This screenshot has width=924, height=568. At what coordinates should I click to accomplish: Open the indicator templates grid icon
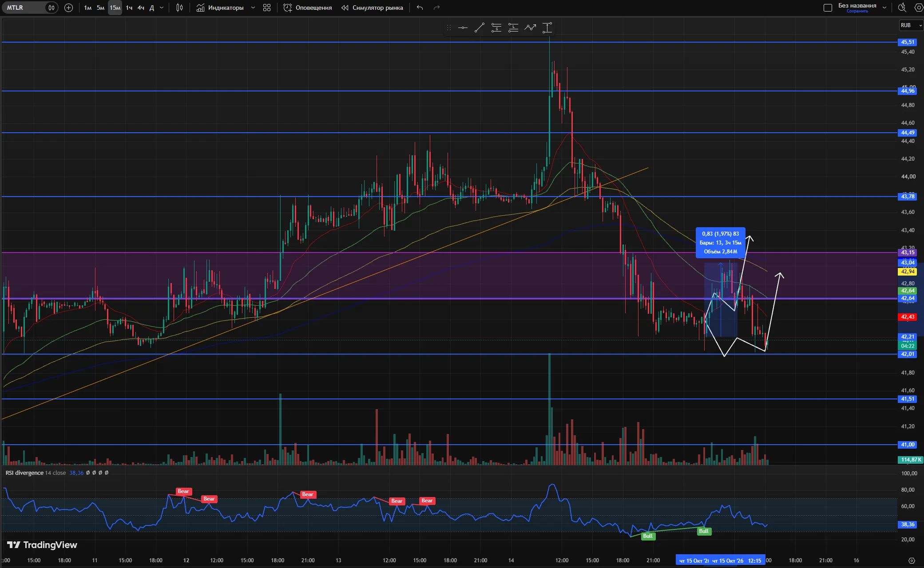pyautogui.click(x=267, y=8)
